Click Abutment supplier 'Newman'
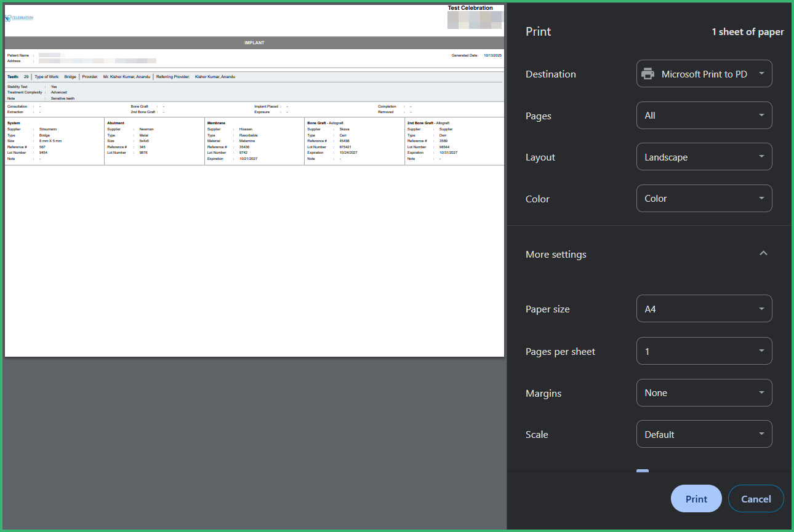The height and width of the screenshot is (532, 794). tap(146, 129)
